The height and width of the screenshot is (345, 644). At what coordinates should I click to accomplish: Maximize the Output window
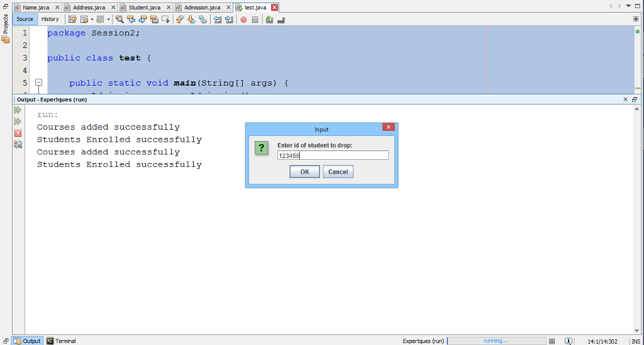(635, 99)
